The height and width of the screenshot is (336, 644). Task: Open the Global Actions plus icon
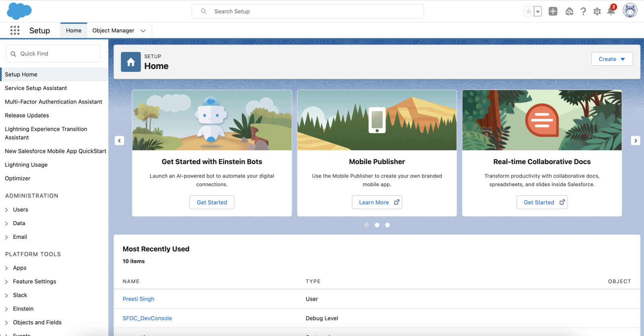pos(553,11)
